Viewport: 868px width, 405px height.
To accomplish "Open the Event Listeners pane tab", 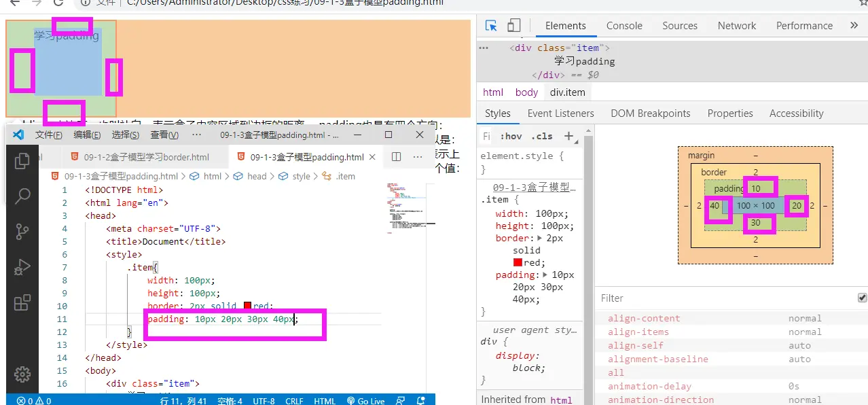I will point(560,113).
